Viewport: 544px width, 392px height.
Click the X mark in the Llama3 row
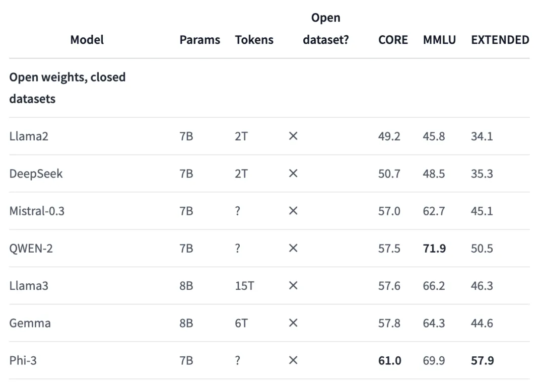[x=293, y=286]
